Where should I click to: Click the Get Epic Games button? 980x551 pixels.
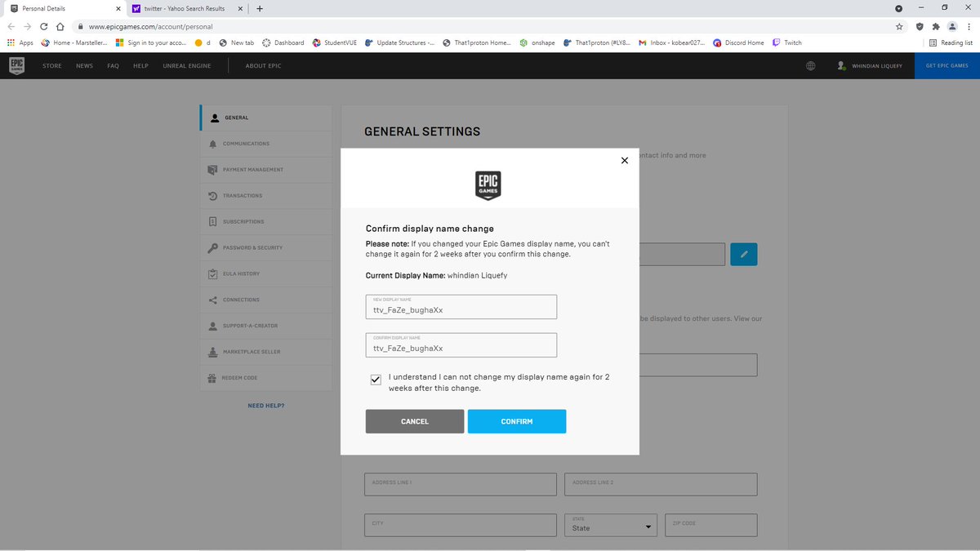pos(947,66)
